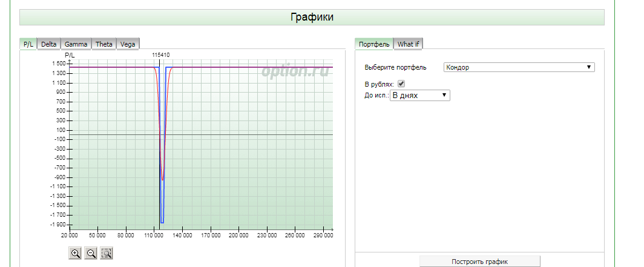Click the zoom in magnifier icon
Viewport: 644px width, 267px height.
76,254
